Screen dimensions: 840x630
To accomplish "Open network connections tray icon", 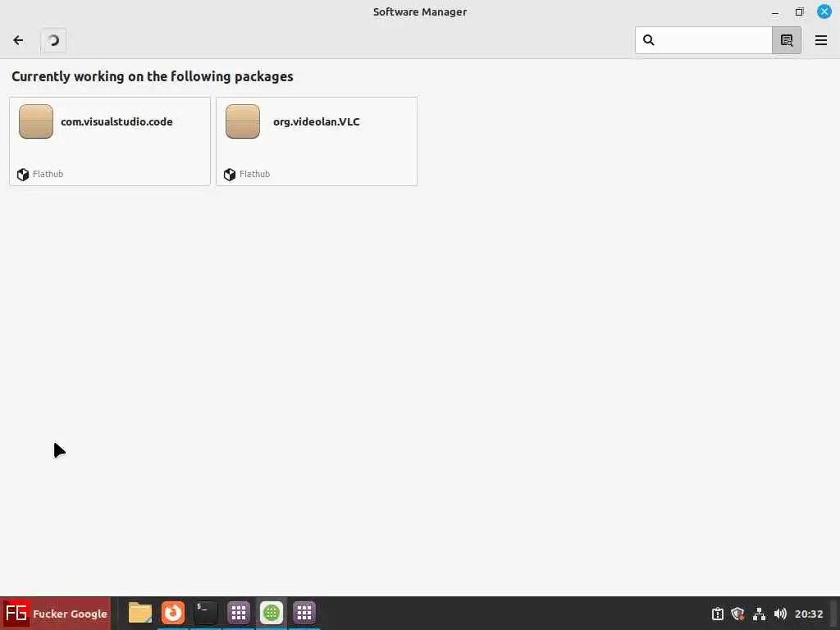I will coord(759,614).
